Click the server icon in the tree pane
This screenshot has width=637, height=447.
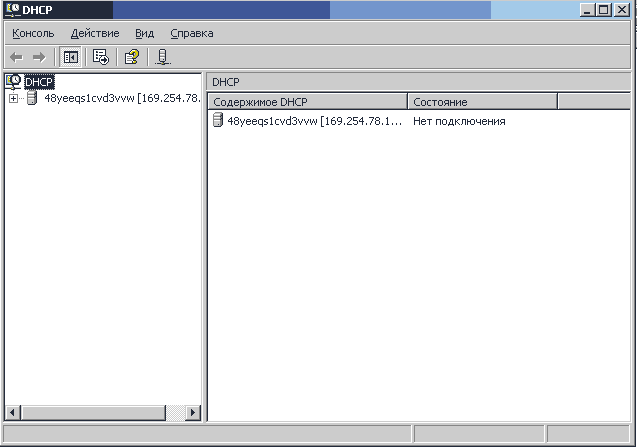(x=32, y=98)
